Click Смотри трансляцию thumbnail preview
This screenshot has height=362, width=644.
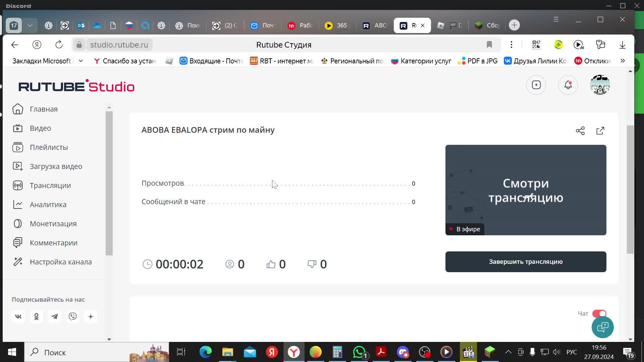(526, 190)
